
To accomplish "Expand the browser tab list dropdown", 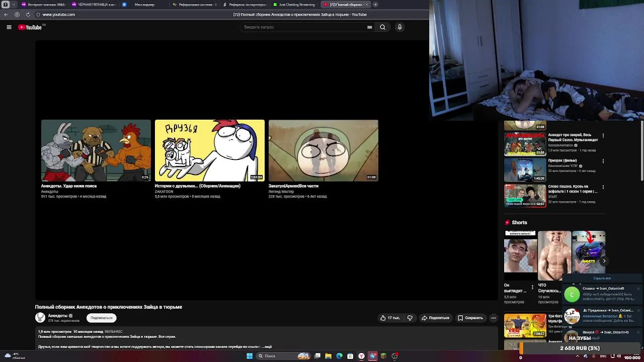I will 14,5.
